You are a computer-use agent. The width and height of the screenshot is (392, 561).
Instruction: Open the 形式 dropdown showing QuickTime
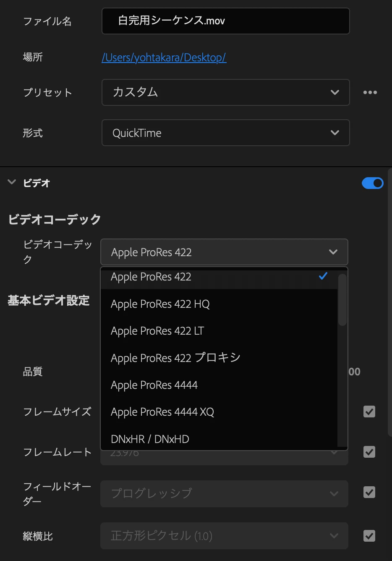pos(225,133)
